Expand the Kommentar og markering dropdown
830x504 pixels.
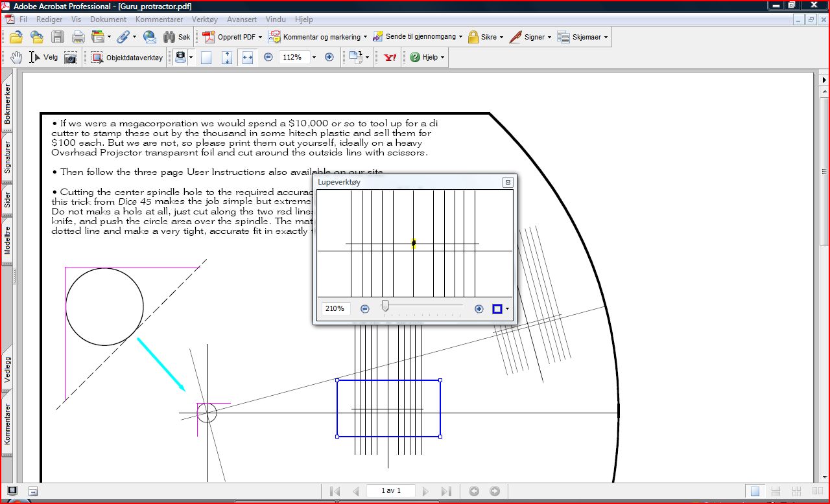coord(365,37)
